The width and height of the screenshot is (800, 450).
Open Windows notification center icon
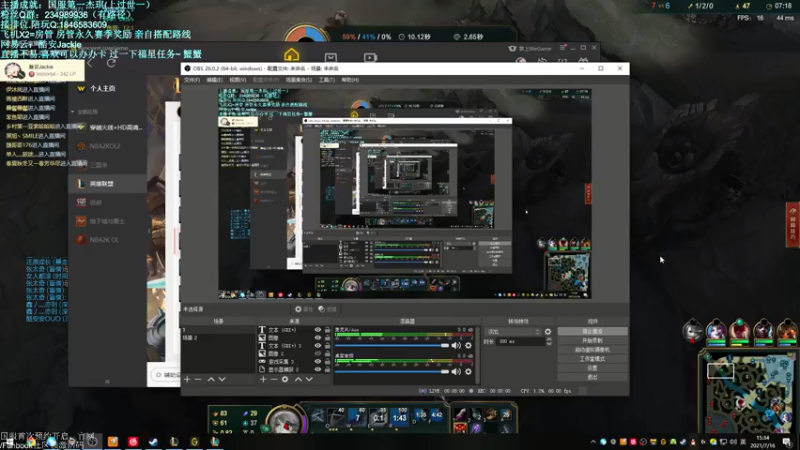787,442
